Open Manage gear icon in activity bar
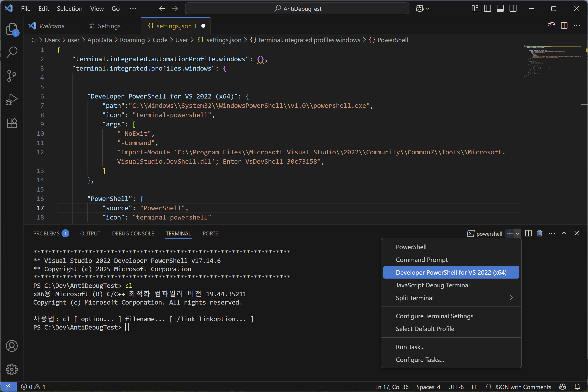The image size is (588, 392). pos(12,369)
